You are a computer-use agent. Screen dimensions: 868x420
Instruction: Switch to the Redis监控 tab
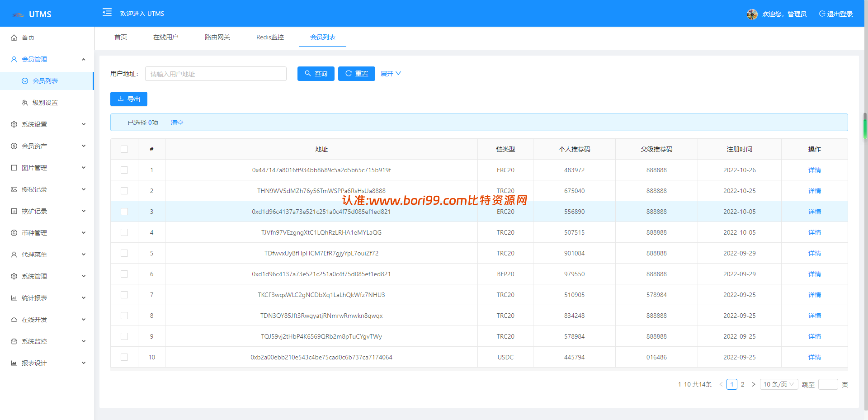coord(270,37)
